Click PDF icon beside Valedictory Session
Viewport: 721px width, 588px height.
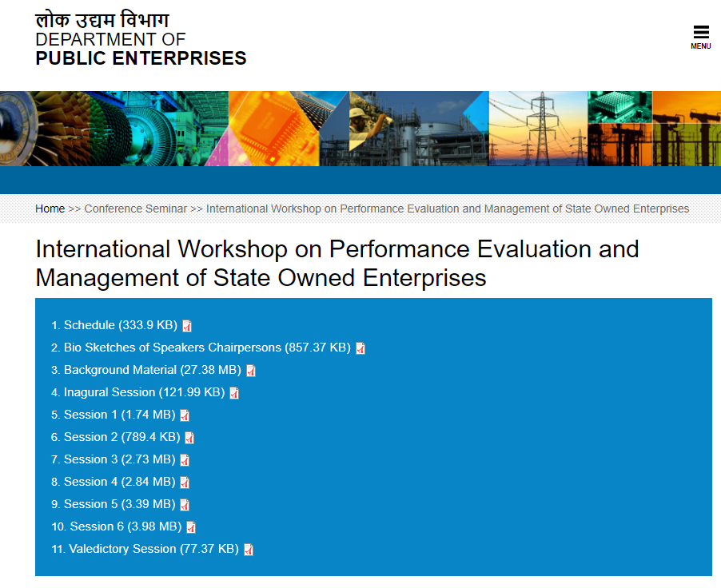(249, 550)
